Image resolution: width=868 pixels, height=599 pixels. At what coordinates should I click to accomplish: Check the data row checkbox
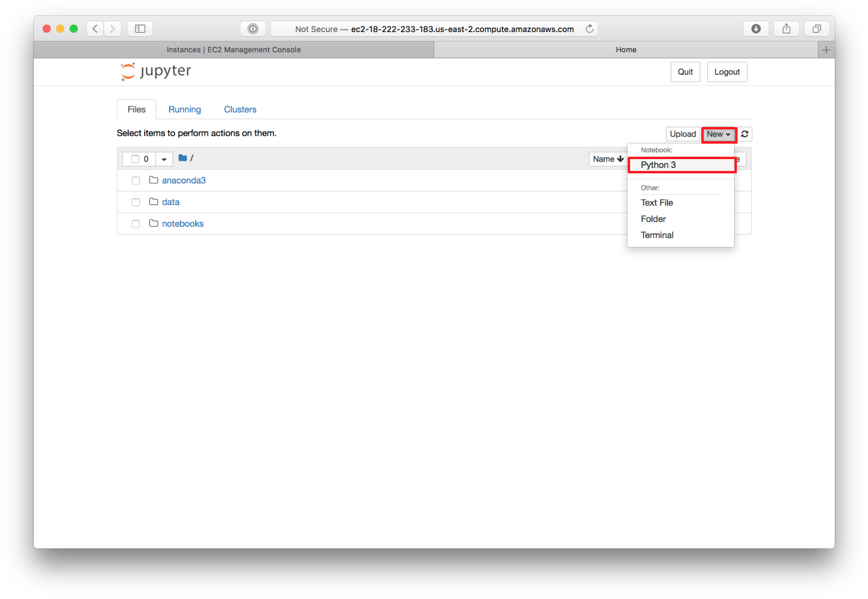coord(136,202)
